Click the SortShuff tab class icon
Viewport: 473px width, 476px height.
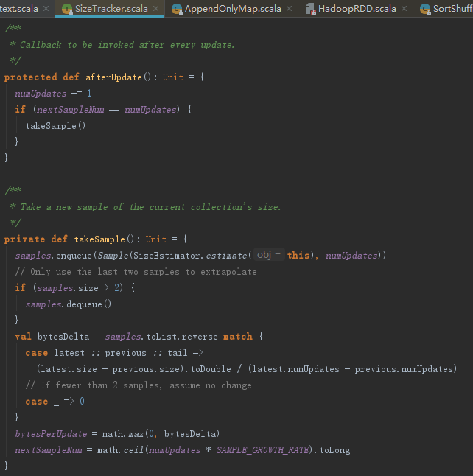(425, 9)
